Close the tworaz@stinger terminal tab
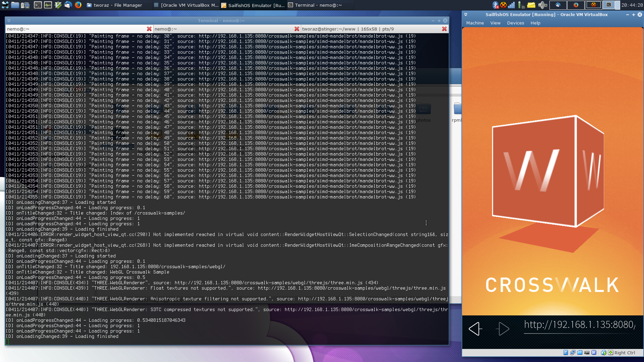This screenshot has height=362, width=644. coord(444,29)
